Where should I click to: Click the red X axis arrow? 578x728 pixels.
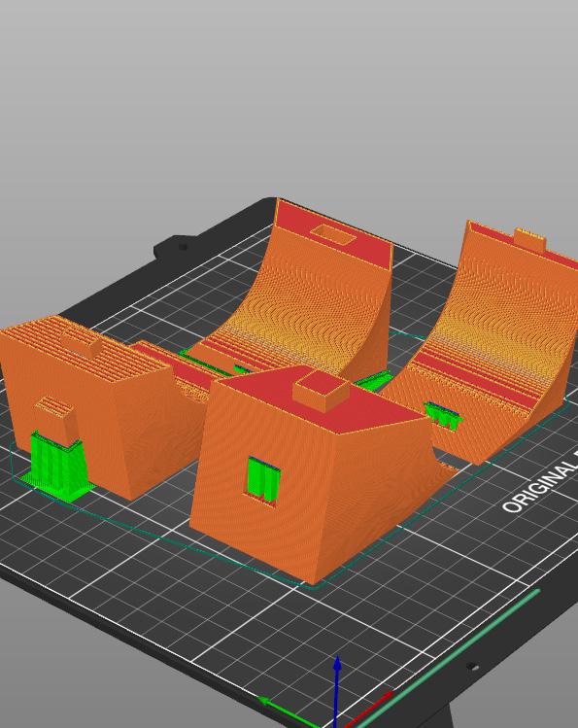(369, 709)
